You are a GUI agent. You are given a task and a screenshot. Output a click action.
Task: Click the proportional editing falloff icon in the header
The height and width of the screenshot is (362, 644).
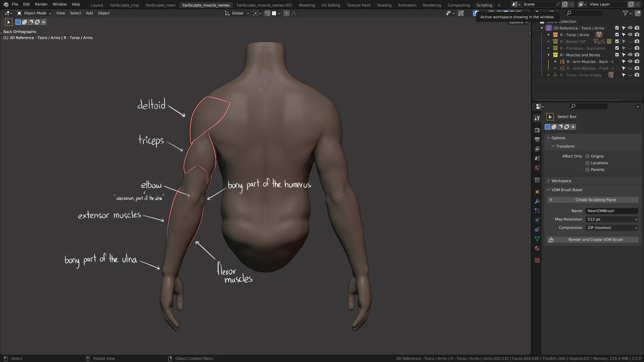[294, 13]
